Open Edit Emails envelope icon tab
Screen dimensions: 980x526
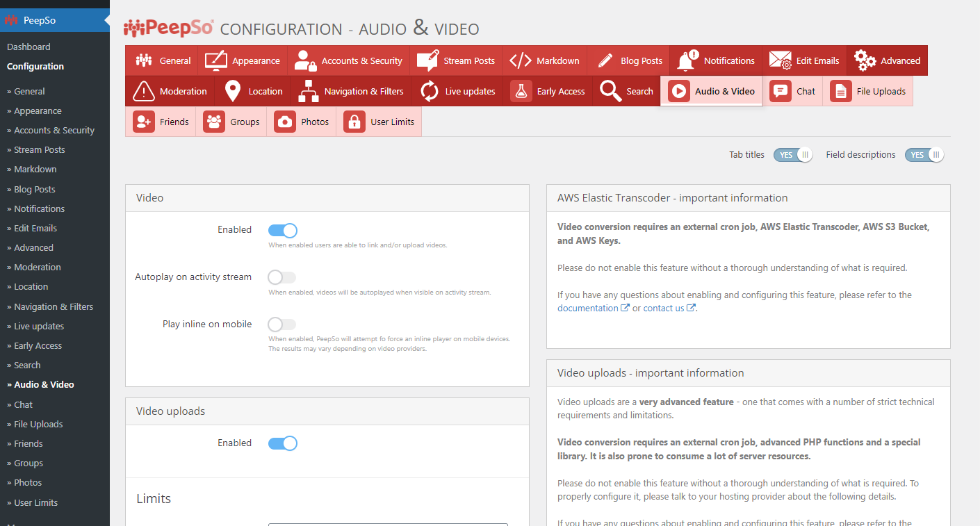pos(781,60)
